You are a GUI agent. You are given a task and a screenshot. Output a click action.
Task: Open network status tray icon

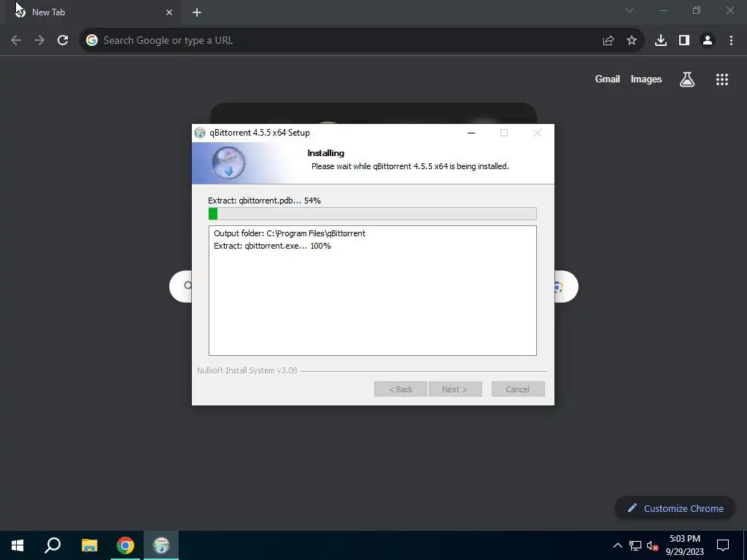click(x=635, y=545)
